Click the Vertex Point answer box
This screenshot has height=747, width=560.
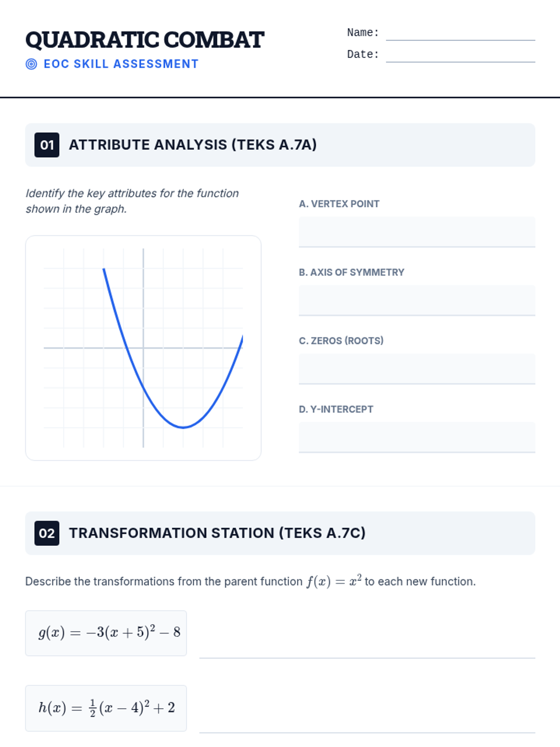coord(417,232)
